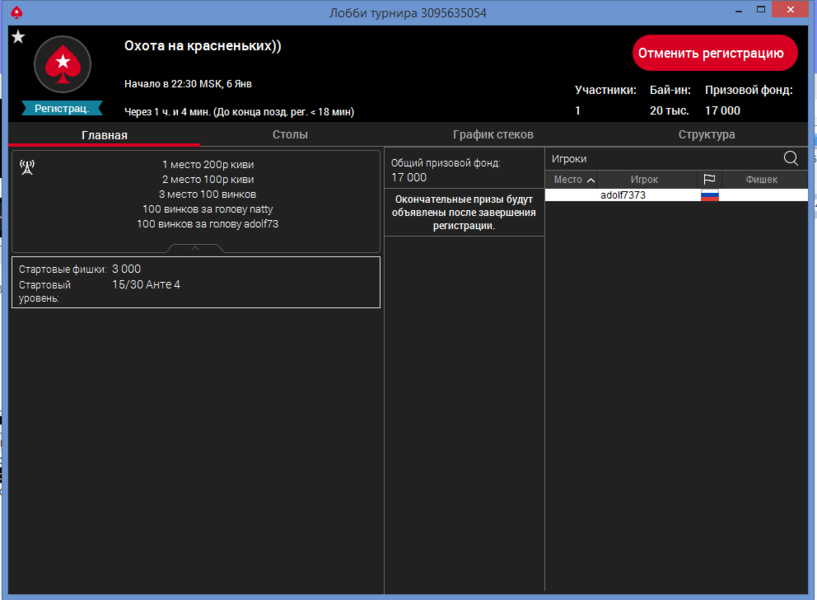Click the broadcast antenna icon in description
The width and height of the screenshot is (817, 600).
point(27,165)
